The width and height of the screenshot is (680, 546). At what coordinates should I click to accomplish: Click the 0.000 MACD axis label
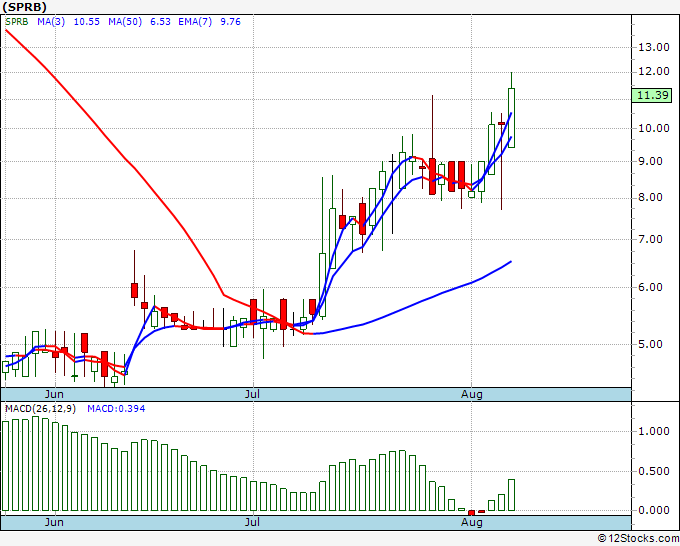654,510
